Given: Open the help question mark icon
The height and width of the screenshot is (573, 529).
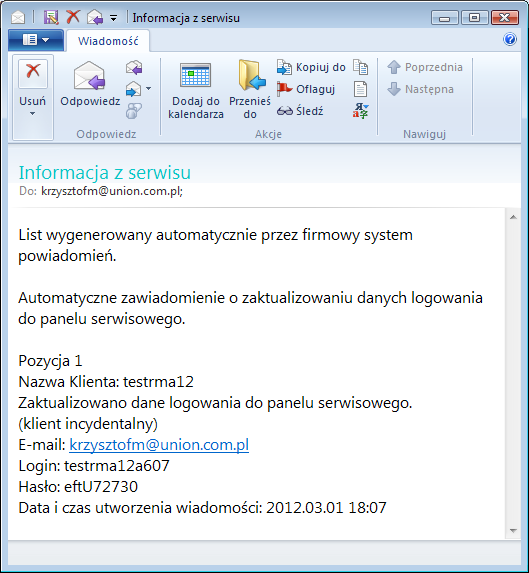Looking at the screenshot, I should (510, 39).
